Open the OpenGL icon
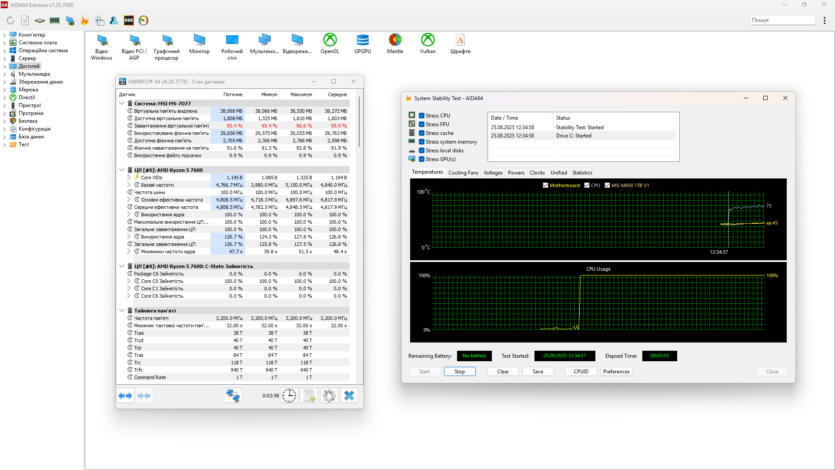This screenshot has width=835, height=470. [x=330, y=44]
